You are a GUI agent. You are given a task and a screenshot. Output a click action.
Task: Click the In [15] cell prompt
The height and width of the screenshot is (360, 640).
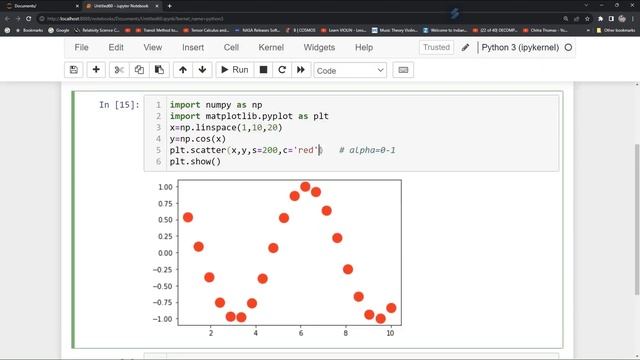(x=119, y=105)
